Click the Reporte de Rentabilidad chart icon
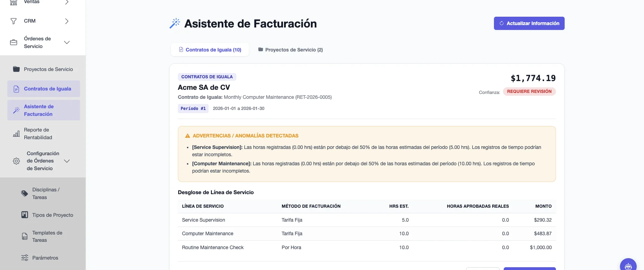The image size is (644, 270). (x=16, y=134)
